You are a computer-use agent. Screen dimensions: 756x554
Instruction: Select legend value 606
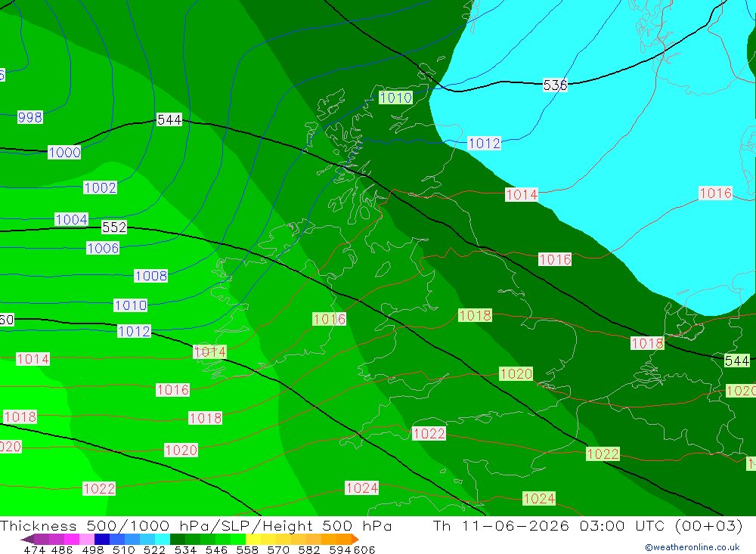click(364, 549)
